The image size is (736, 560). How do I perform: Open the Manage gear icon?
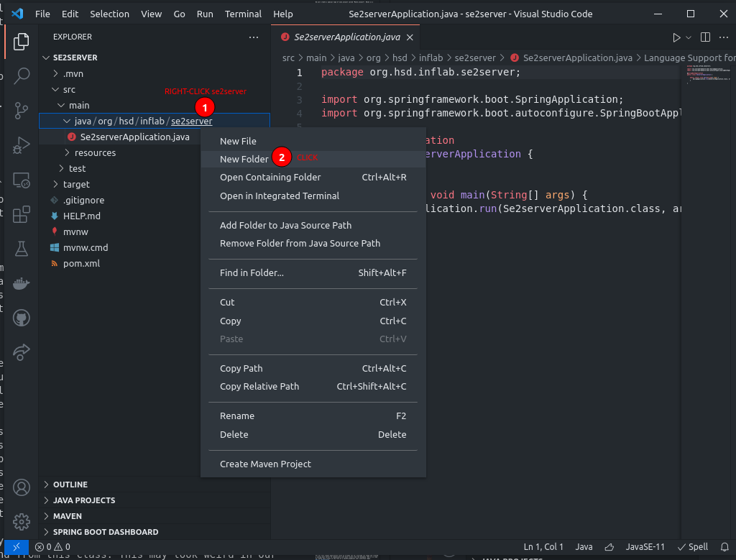click(21, 521)
